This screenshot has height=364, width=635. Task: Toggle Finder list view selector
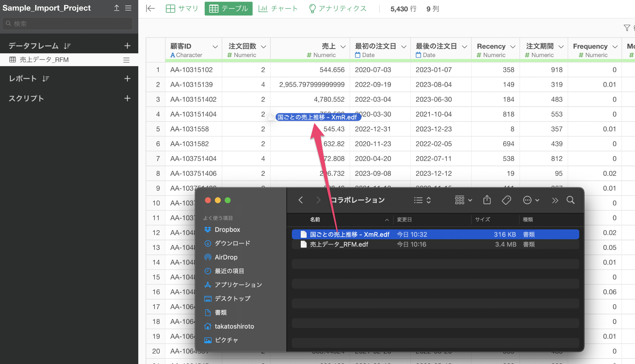pos(422,200)
